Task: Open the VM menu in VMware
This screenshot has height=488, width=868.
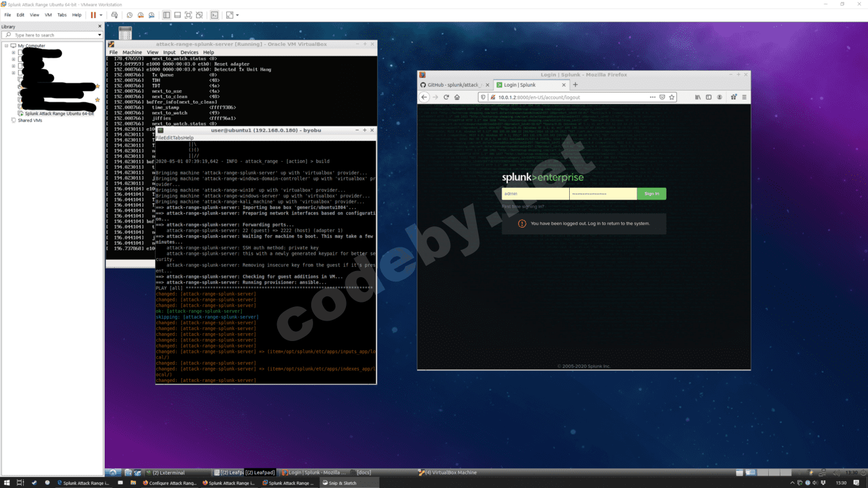Action: (x=48, y=15)
